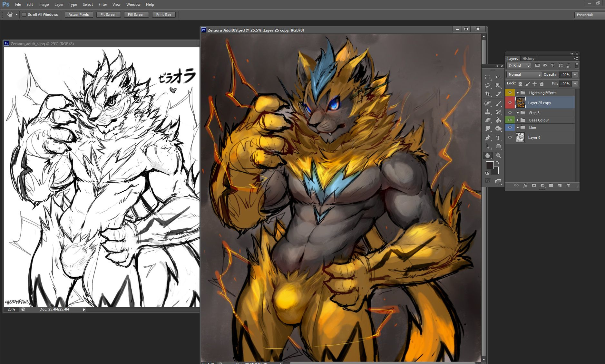Select the Paint Bucket tool

pos(498,120)
